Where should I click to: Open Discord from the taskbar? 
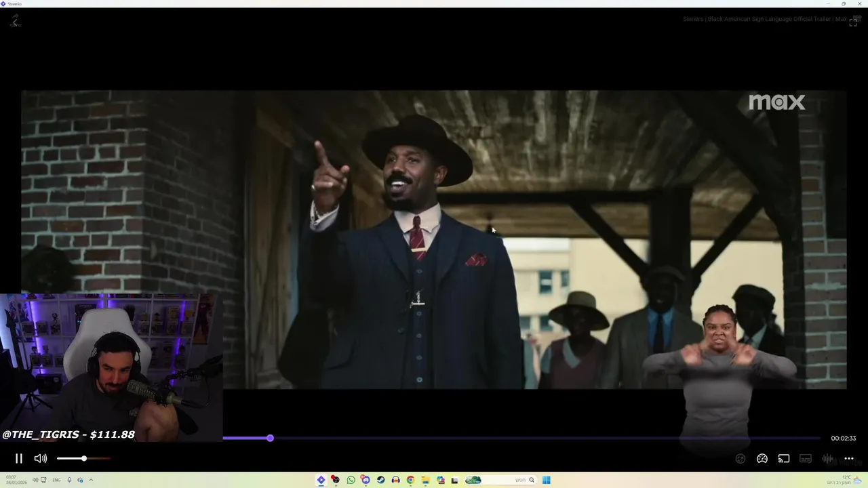366,480
